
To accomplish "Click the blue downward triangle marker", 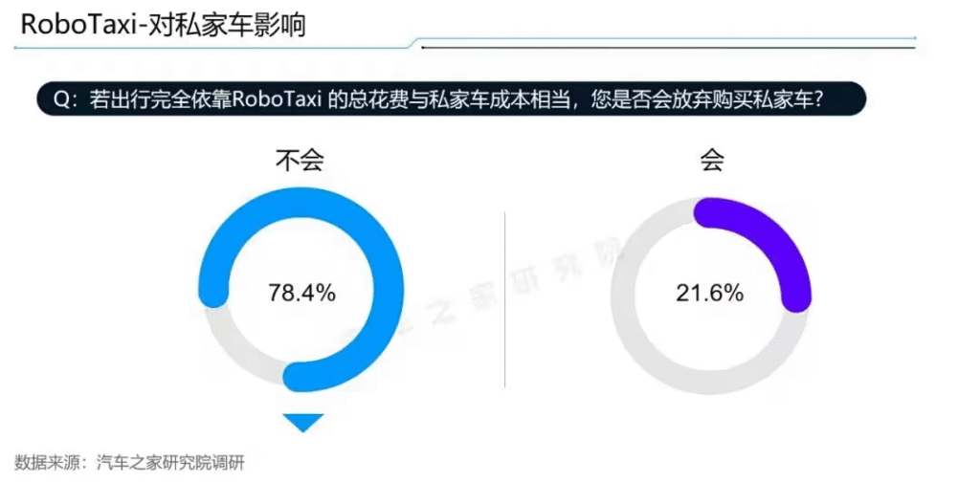I will pyautogui.click(x=303, y=422).
